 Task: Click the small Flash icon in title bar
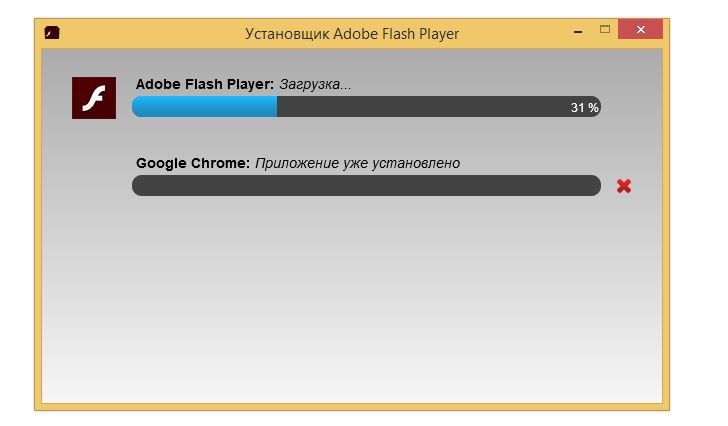pyautogui.click(x=52, y=32)
